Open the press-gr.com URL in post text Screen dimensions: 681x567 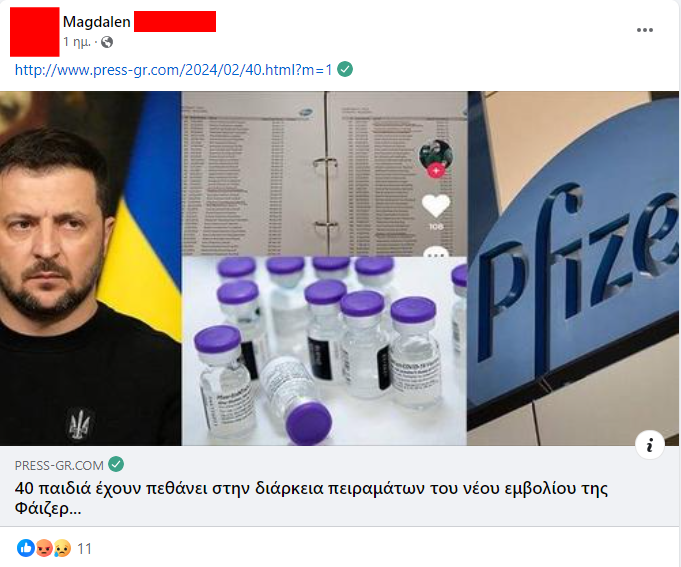tap(173, 69)
